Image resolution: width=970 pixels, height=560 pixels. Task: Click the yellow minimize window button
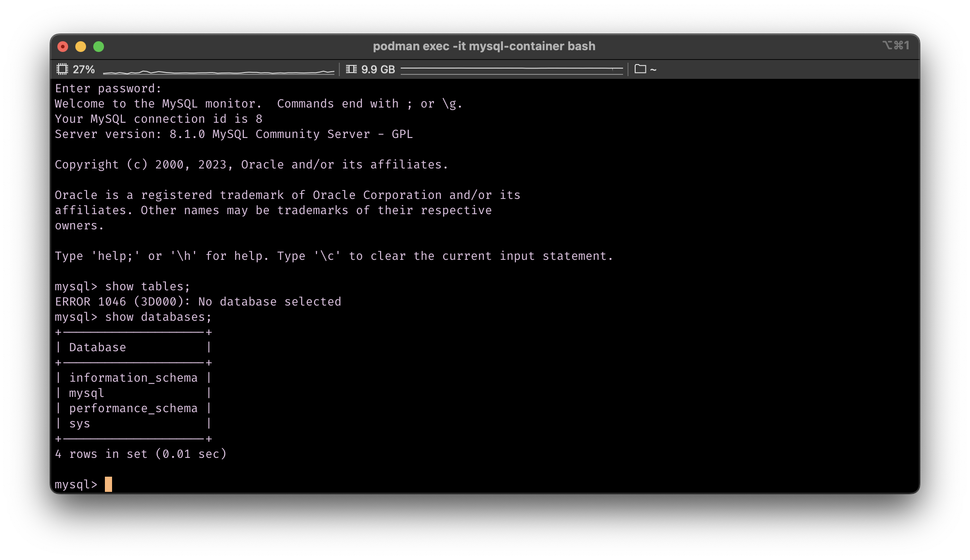click(81, 47)
